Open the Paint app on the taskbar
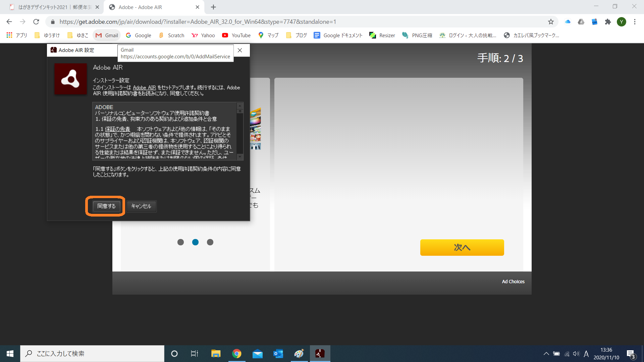Screen dimensions: 644x362 pyautogui.click(x=299, y=354)
